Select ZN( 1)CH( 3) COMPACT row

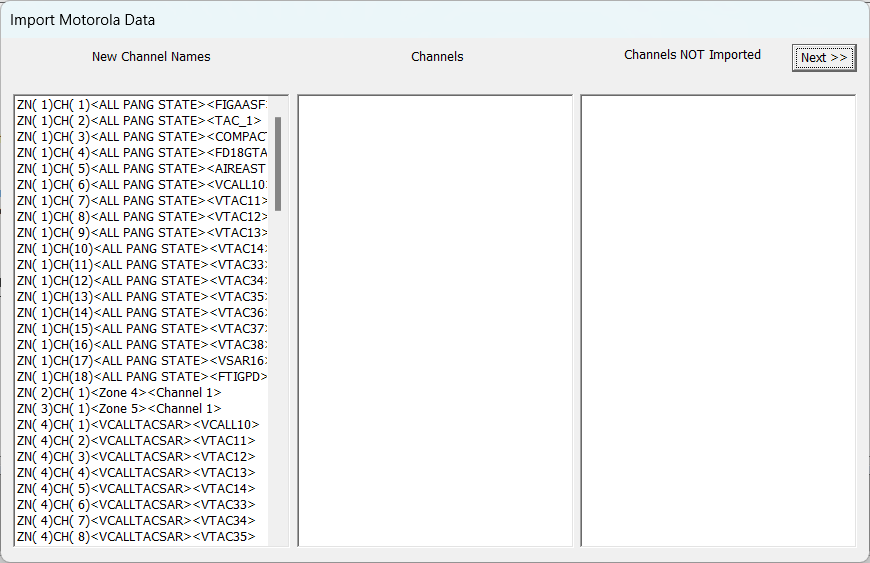pyautogui.click(x=142, y=137)
